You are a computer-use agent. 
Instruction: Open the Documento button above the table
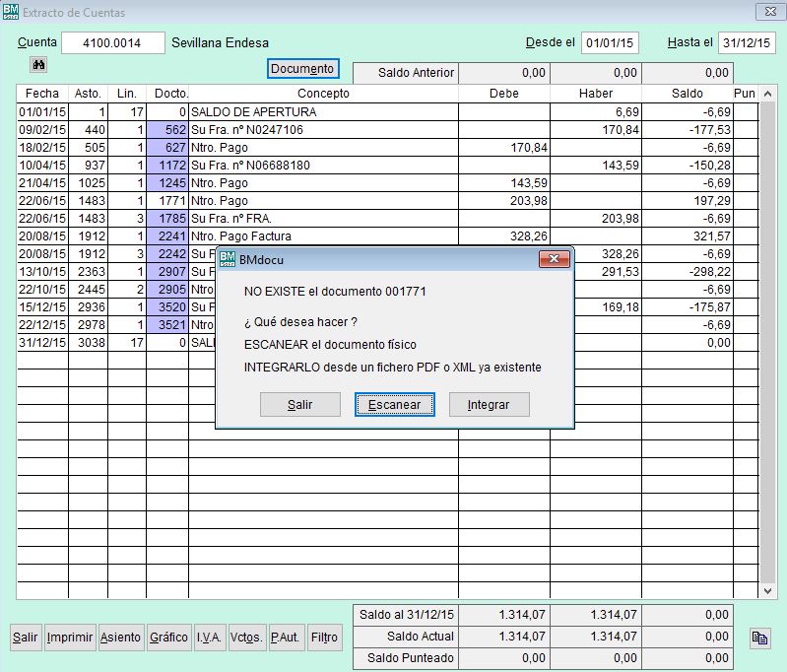[302, 69]
